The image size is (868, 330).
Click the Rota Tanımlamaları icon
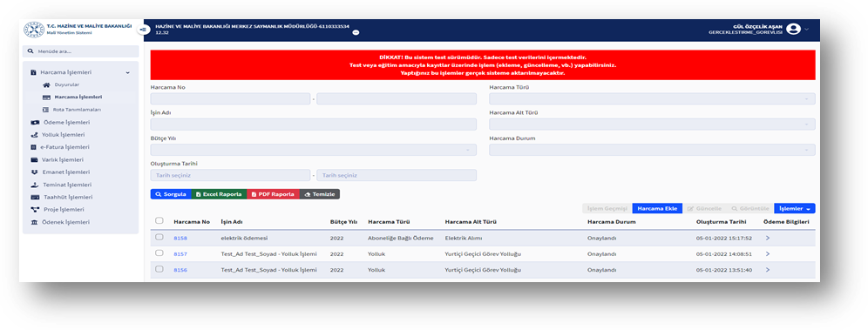click(x=46, y=110)
